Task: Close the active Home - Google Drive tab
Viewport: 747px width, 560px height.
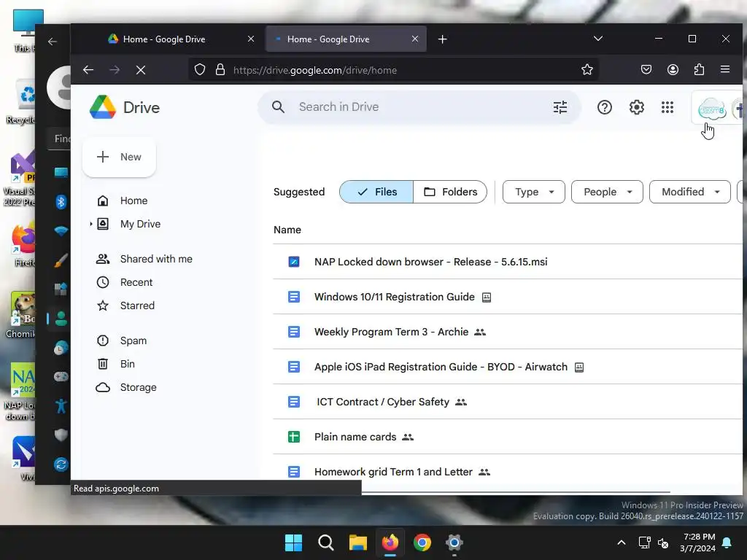Action: tap(415, 39)
